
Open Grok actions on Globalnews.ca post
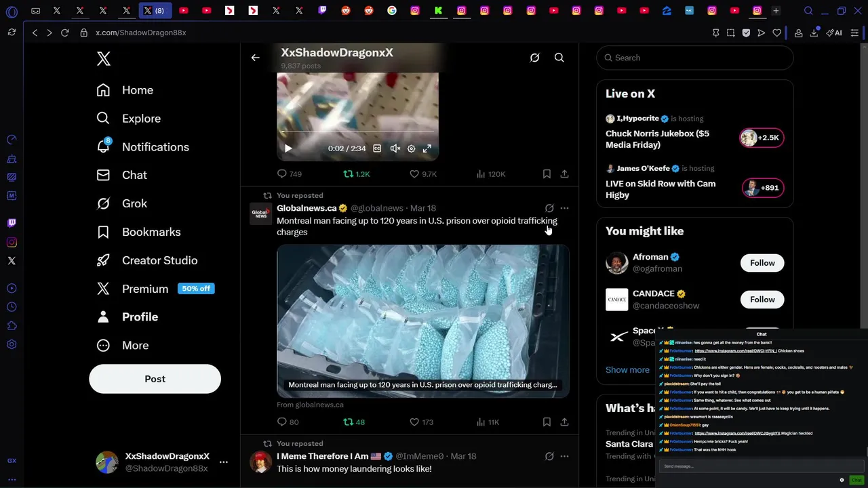[549, 208]
